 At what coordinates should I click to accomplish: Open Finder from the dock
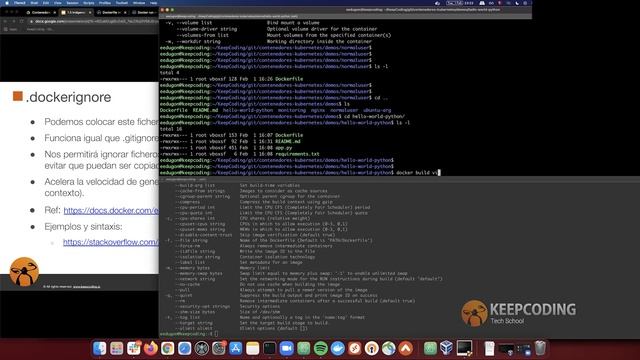pyautogui.click(x=100, y=348)
